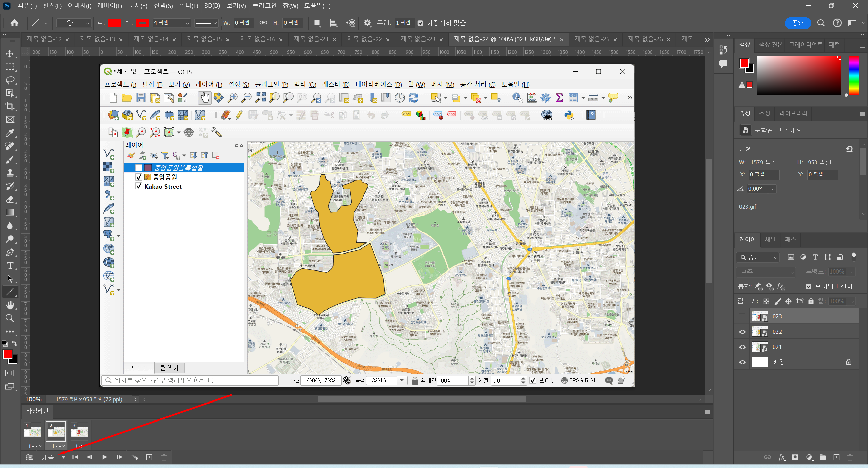Viewport: 868px width, 468px height.
Task: Click the 공유 button
Action: pyautogui.click(x=797, y=23)
